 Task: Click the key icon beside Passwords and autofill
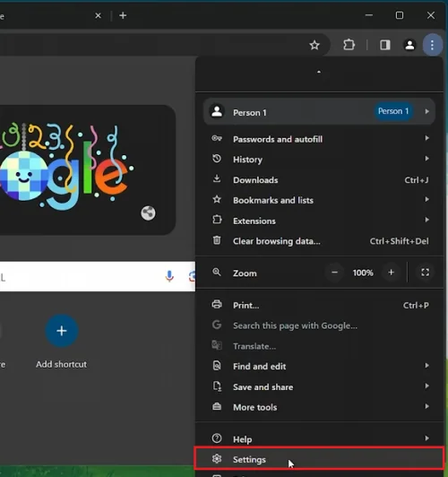tap(217, 138)
